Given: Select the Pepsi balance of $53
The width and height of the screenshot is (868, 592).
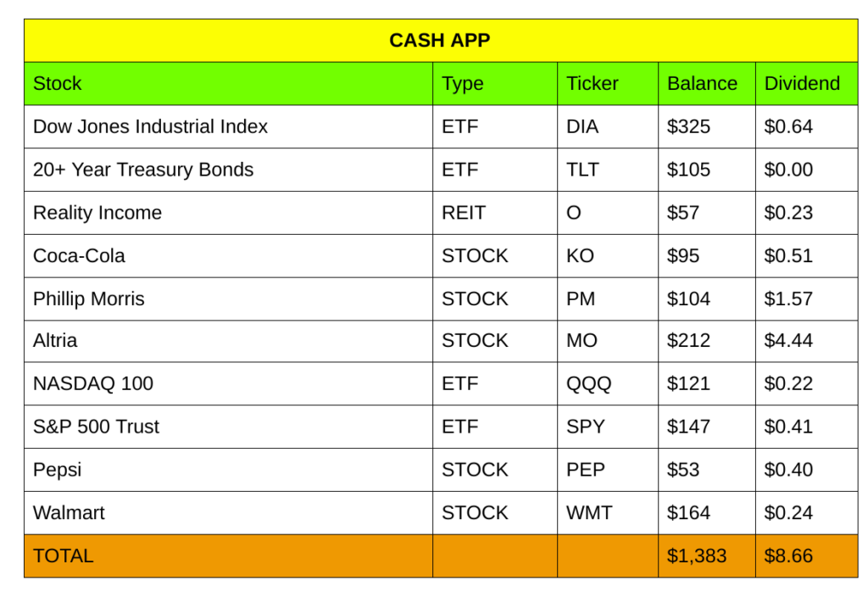Looking at the screenshot, I should pyautogui.click(x=683, y=470).
